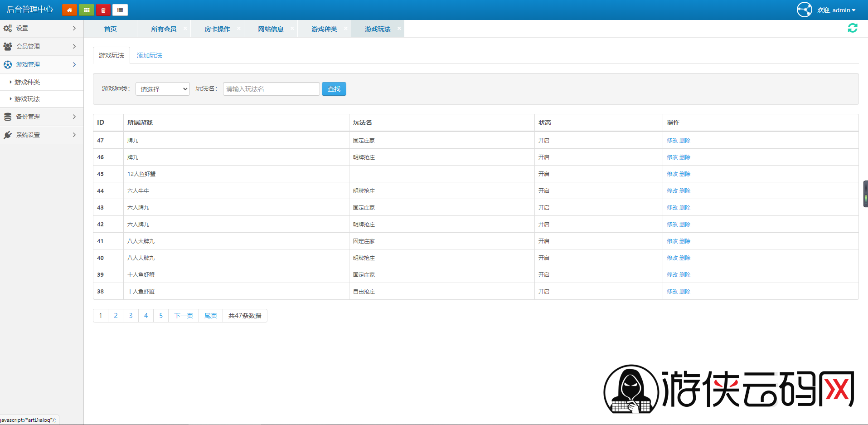
Task: Click 删除 for row ID 40
Action: click(685, 258)
